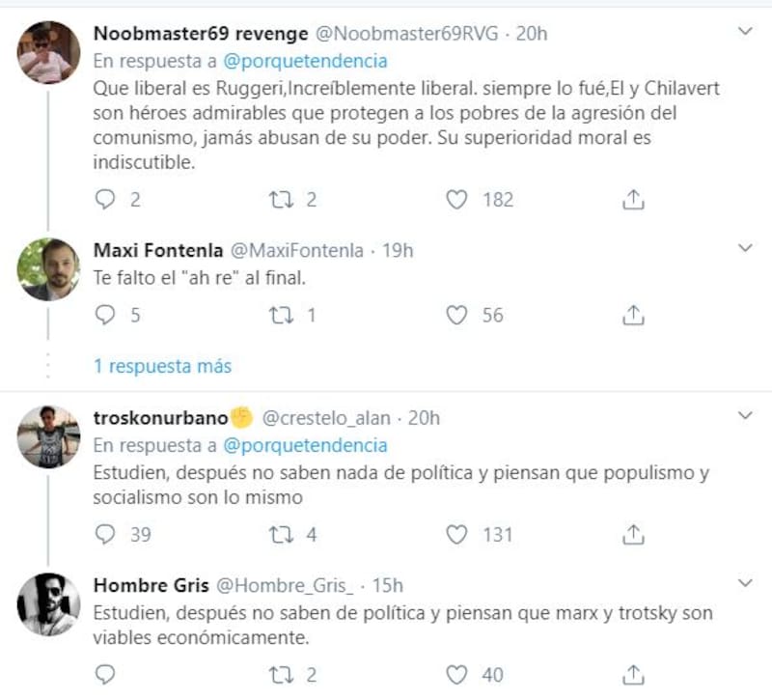Show the "1 respuesta más" replies

point(162,367)
